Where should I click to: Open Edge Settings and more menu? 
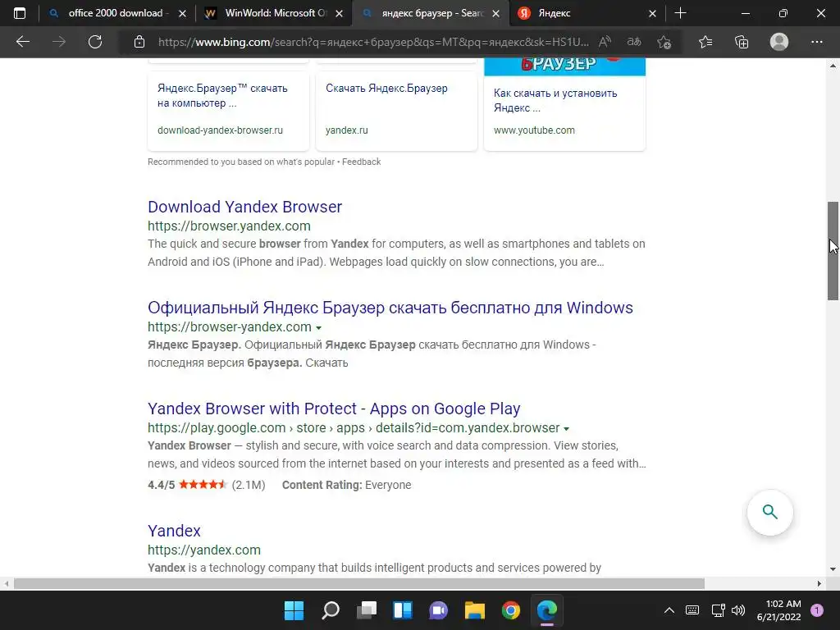point(816,42)
